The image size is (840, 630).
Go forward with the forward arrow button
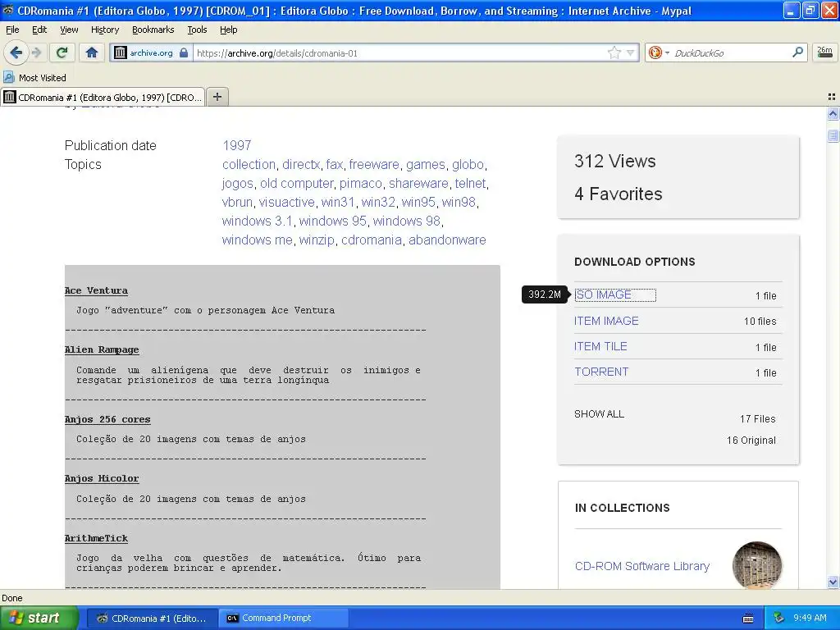pyautogui.click(x=36, y=52)
